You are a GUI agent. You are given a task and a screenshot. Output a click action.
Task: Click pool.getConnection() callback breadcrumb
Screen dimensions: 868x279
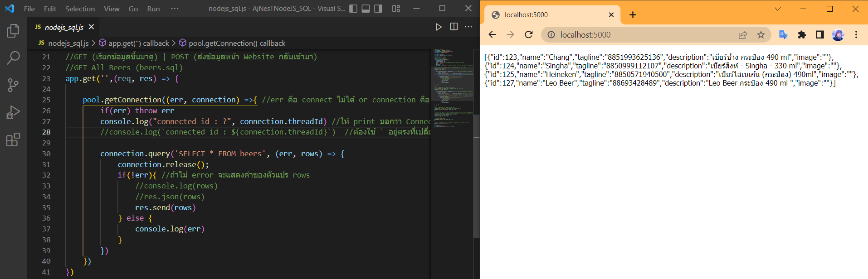237,43
